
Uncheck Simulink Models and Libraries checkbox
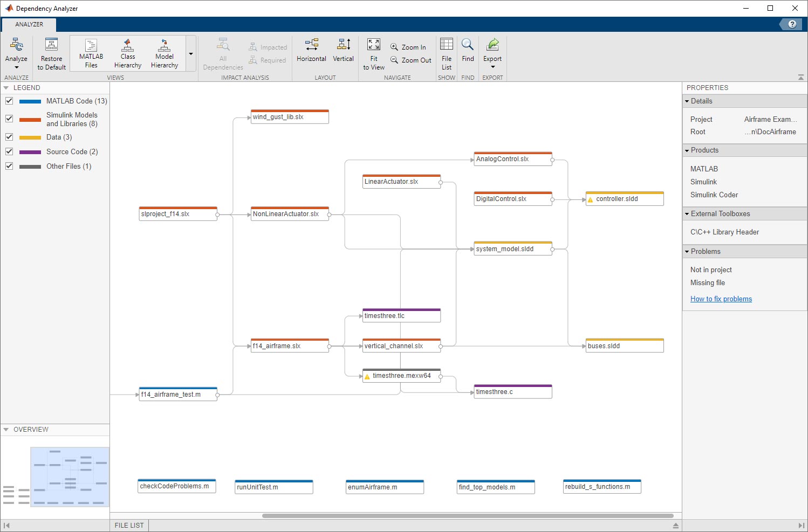[9, 119]
